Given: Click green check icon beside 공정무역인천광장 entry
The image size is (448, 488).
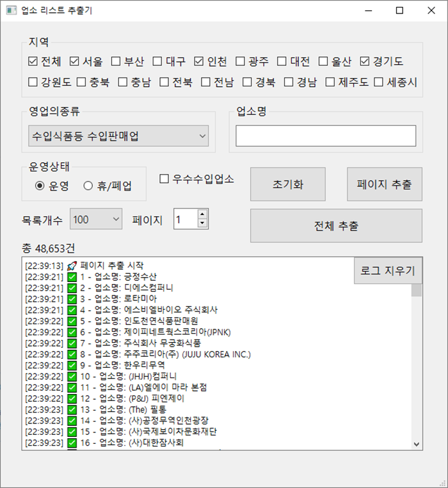Looking at the screenshot, I should click(72, 421).
